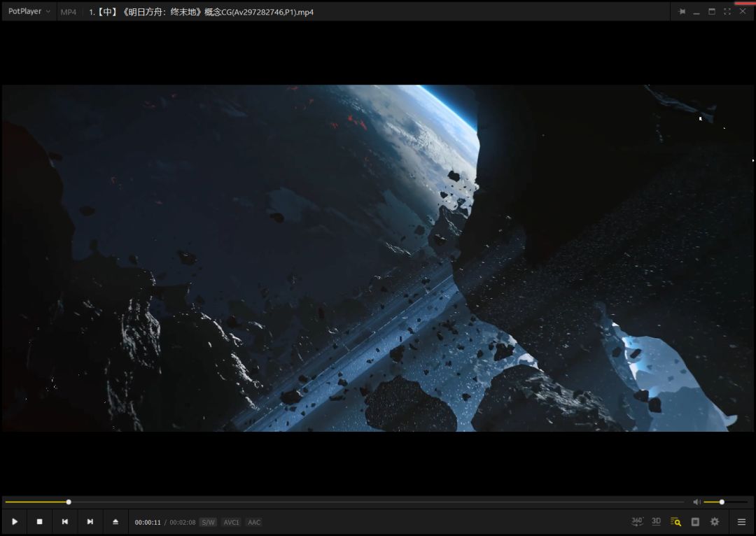Open the hamburger menu icon
Viewport: 756px width, 536px height.
[741, 522]
